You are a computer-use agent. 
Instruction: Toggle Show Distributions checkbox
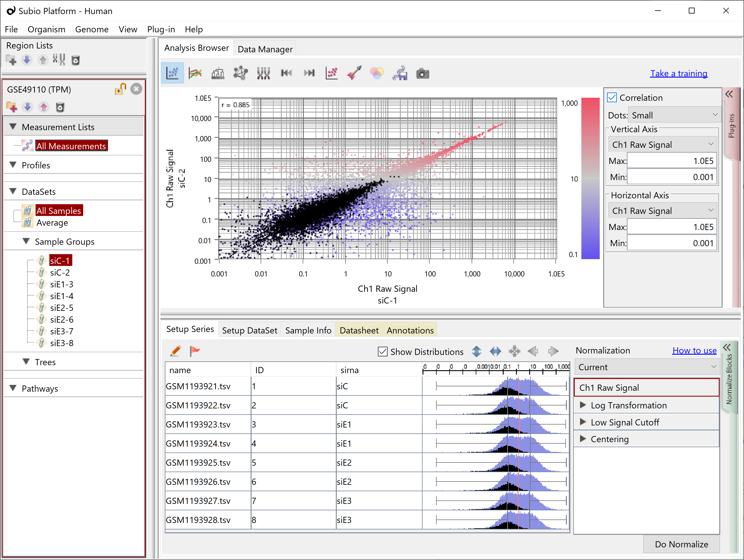pyautogui.click(x=382, y=352)
